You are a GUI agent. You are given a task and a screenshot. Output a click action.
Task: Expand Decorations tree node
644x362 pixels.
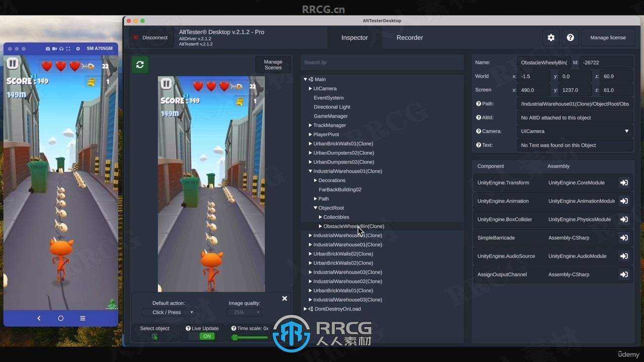click(x=315, y=180)
